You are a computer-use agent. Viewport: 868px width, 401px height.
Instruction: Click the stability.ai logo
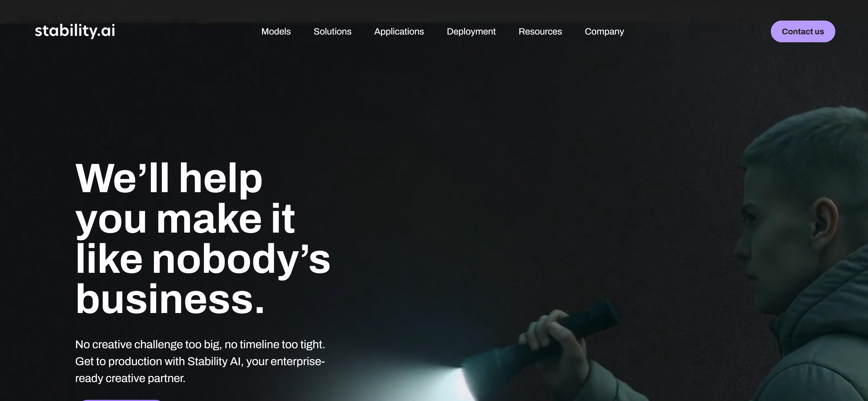tap(75, 31)
